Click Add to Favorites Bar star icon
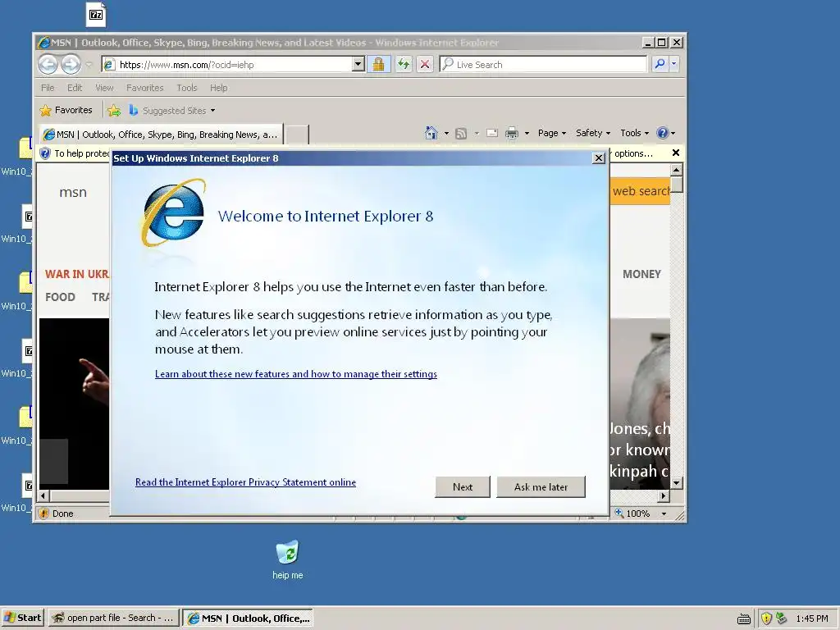840x630 pixels. [114, 111]
